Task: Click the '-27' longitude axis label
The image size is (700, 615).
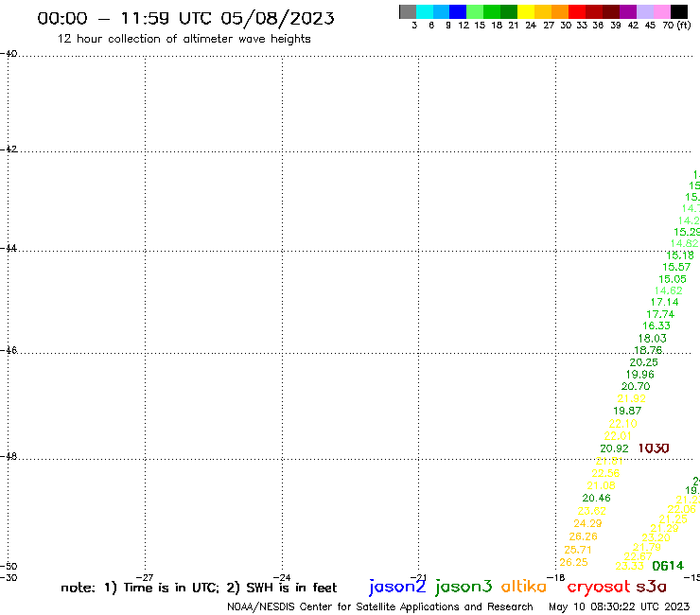Action: point(145,577)
